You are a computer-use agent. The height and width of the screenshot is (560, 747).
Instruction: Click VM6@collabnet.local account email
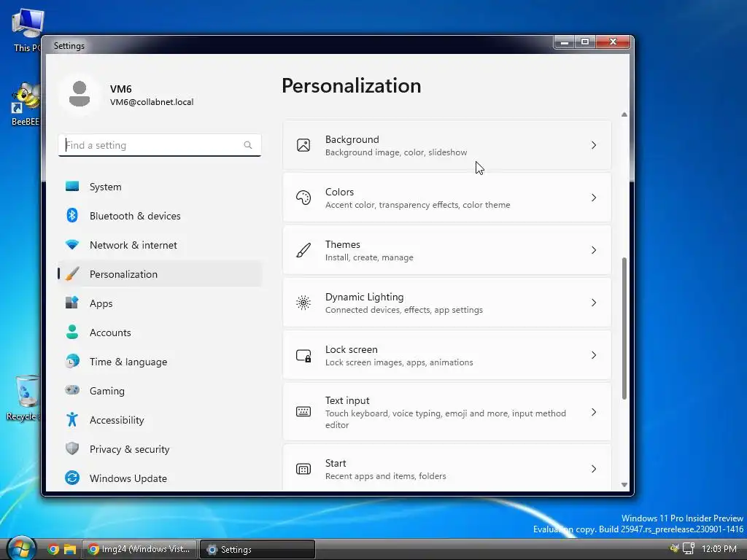[x=152, y=102]
